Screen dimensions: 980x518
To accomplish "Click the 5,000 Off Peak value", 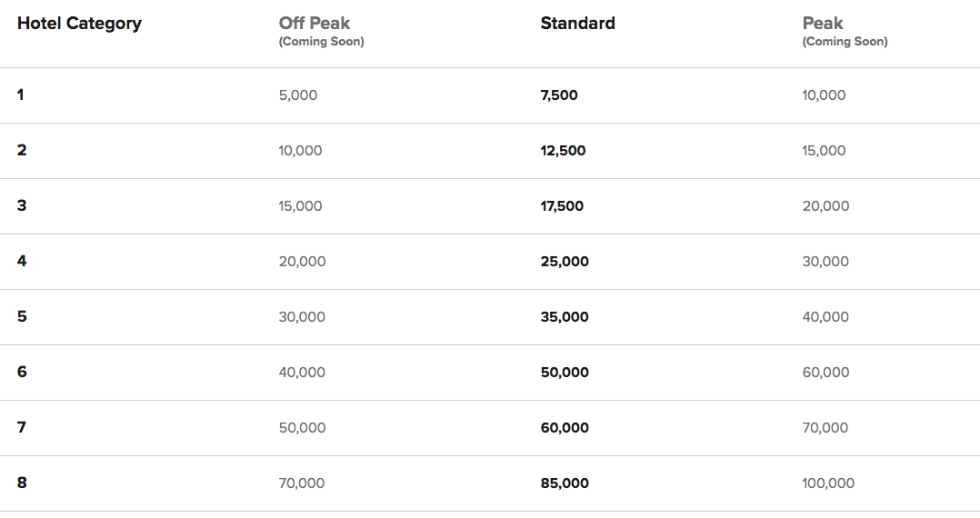I will (298, 95).
